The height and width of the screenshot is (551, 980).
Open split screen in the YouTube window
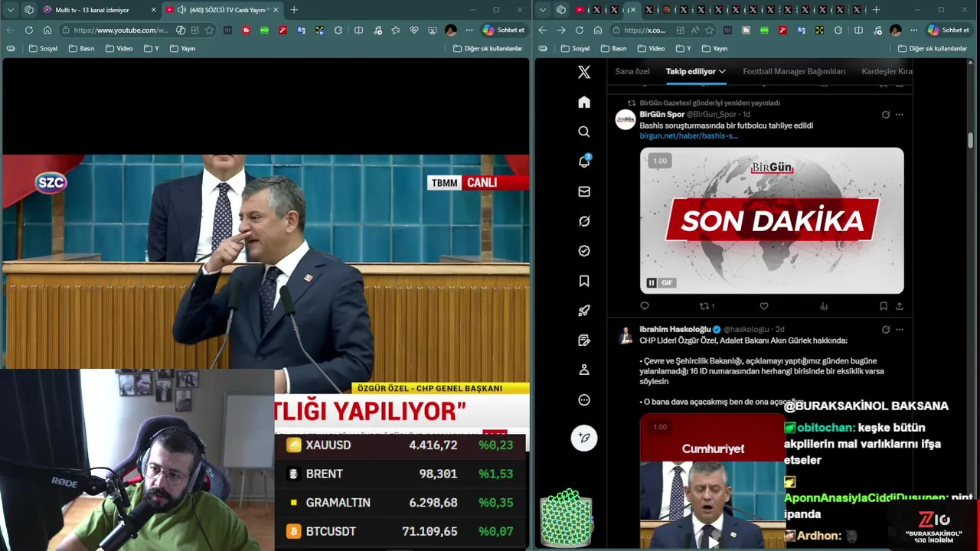pos(358,30)
